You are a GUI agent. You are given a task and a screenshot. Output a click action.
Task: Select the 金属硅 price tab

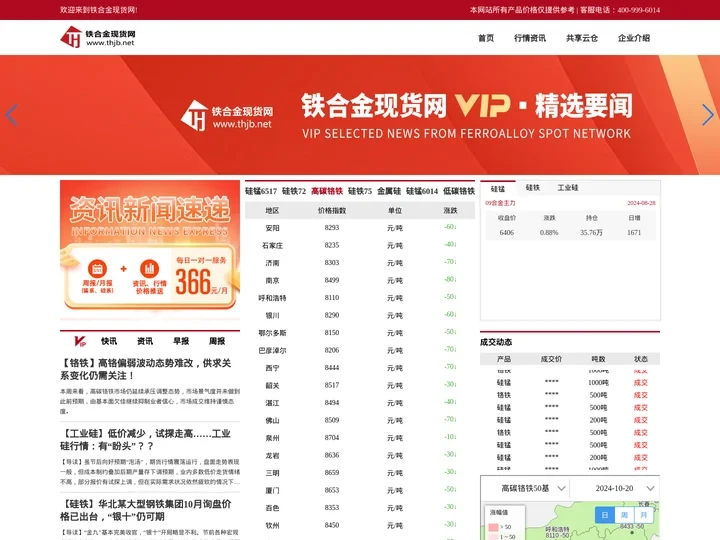(x=389, y=191)
